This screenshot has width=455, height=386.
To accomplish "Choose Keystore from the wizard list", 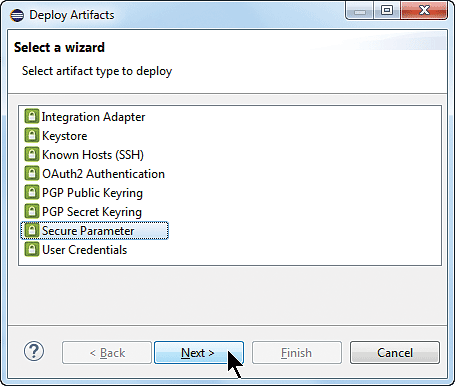I will 64,136.
